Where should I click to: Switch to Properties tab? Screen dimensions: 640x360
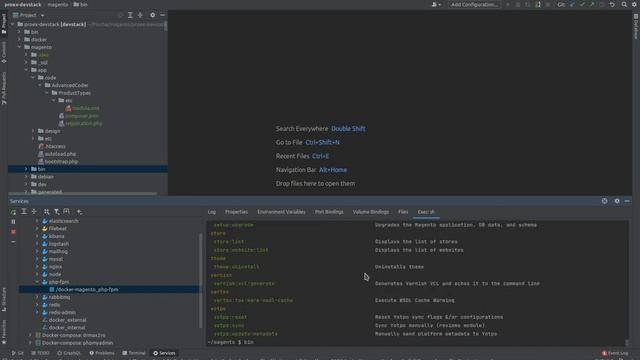pyautogui.click(x=236, y=212)
